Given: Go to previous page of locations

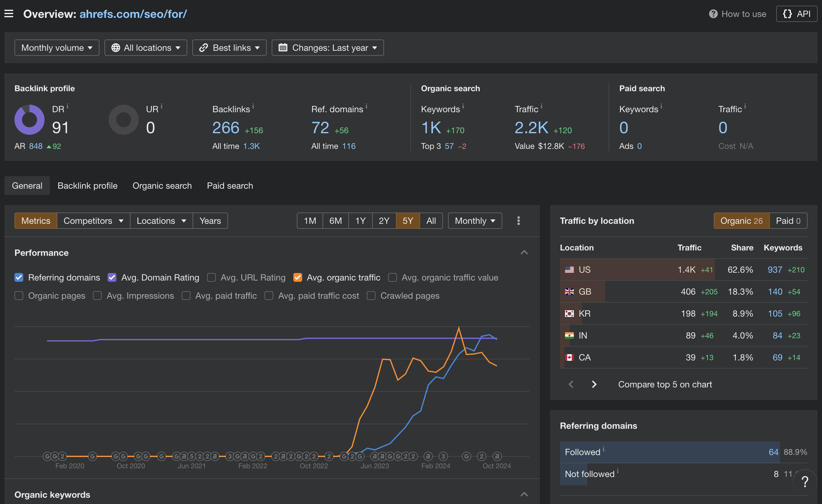Looking at the screenshot, I should pyautogui.click(x=571, y=384).
